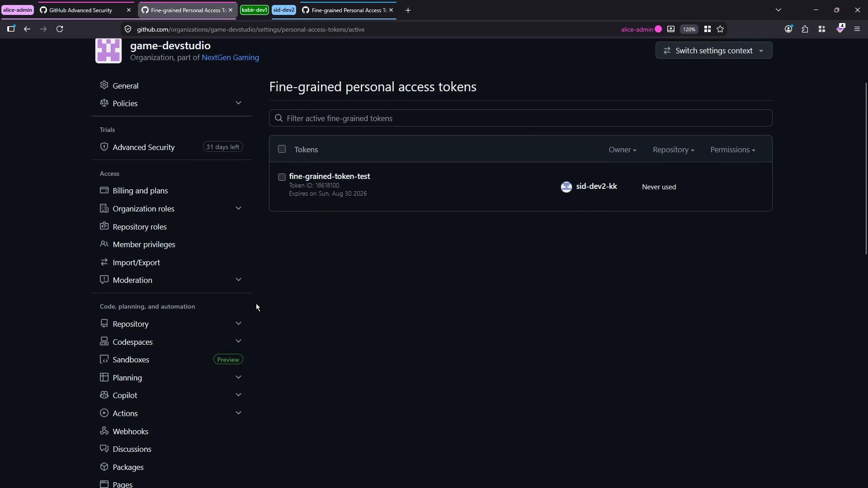
Task: Open the browser hamburger menu
Action: click(857, 29)
